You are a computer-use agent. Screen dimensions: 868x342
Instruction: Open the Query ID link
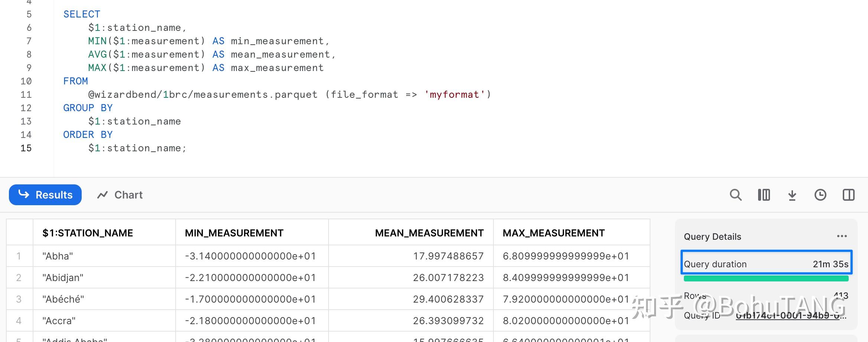tap(791, 316)
